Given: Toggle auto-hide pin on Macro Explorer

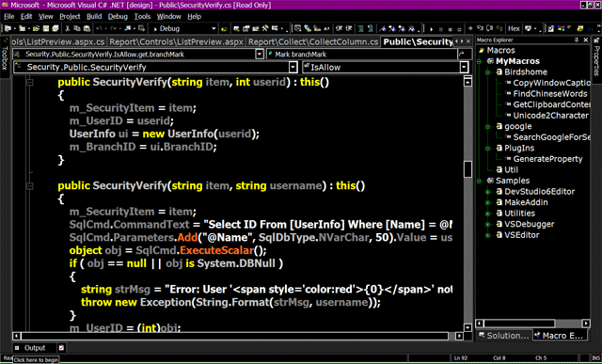Looking at the screenshot, I should 577,40.
